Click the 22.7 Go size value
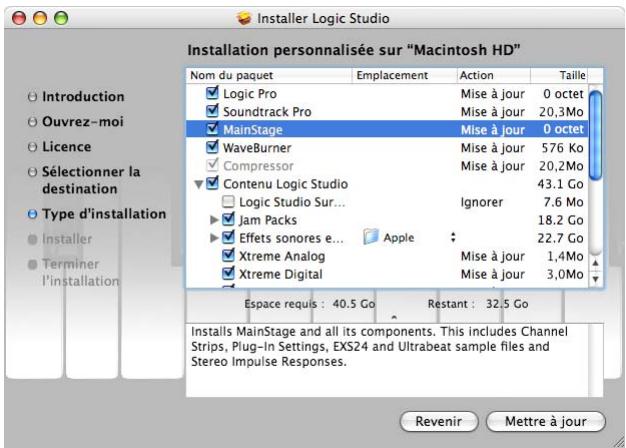The width and height of the screenshot is (626, 448). [x=561, y=238]
